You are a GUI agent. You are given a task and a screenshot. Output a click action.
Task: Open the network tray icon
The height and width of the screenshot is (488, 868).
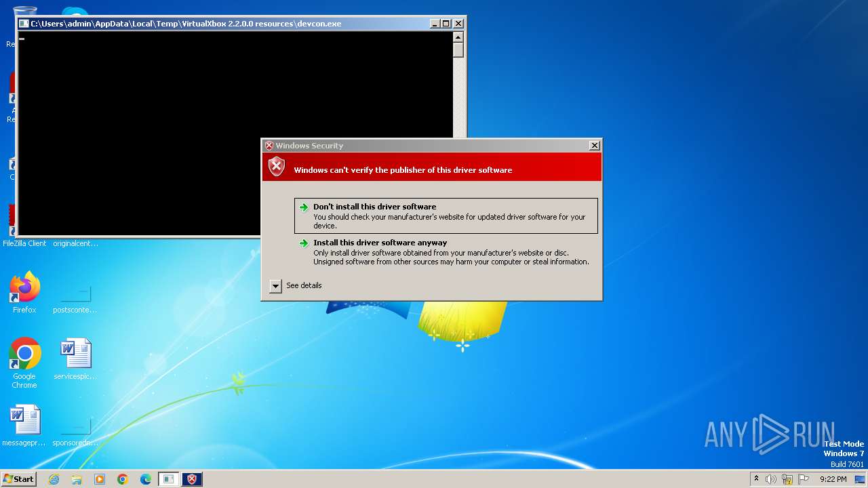[787, 479]
